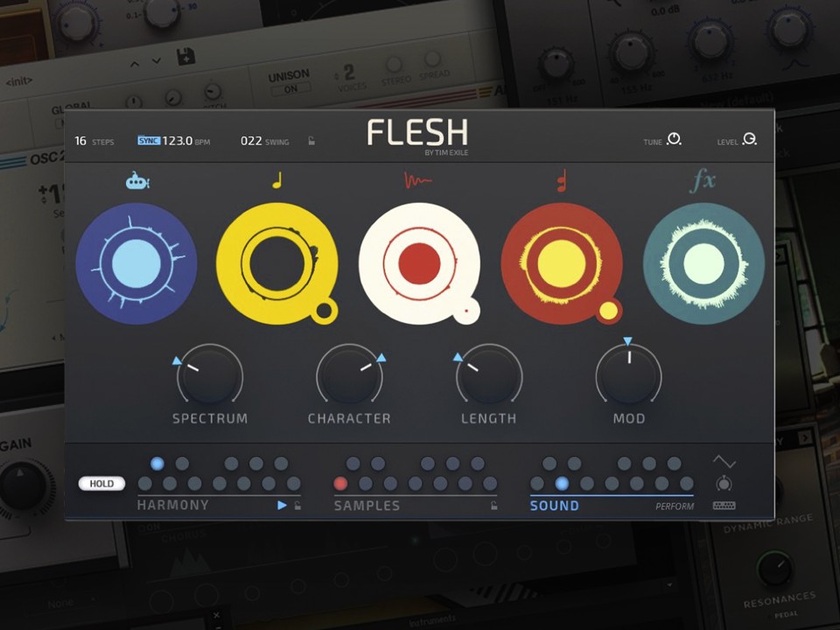Screen dimensions: 840x630
Task: Select last bottom-row Sound slot
Action: (x=686, y=484)
